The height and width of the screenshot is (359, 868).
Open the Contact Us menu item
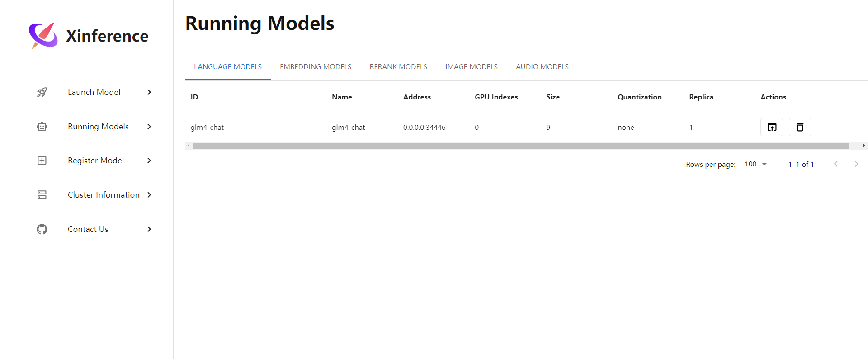94,229
